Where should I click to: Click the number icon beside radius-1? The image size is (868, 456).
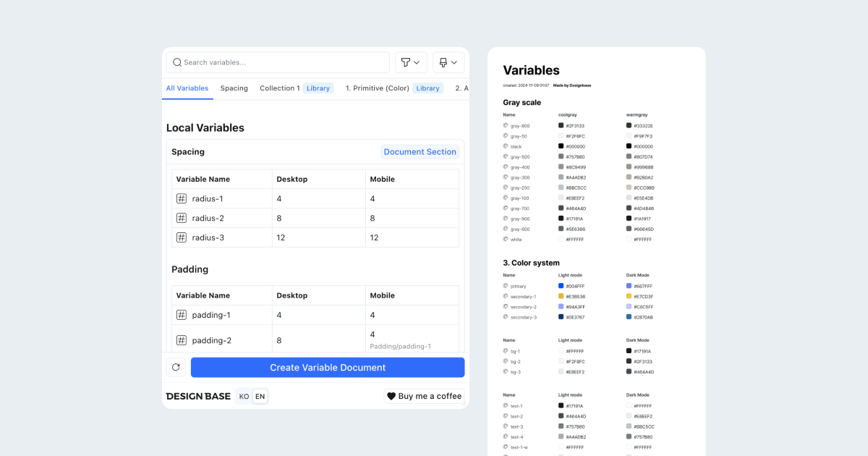[182, 198]
